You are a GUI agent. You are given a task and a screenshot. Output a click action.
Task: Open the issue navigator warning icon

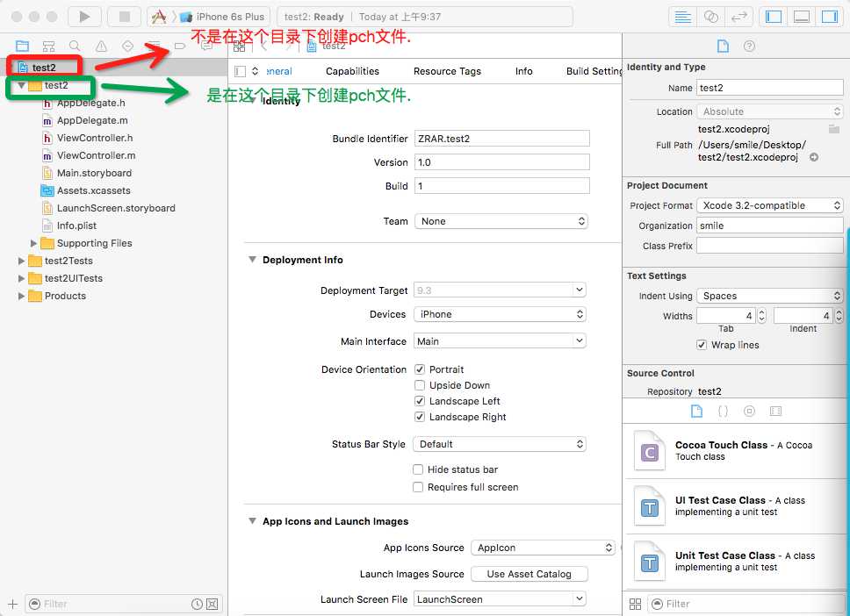(101, 46)
